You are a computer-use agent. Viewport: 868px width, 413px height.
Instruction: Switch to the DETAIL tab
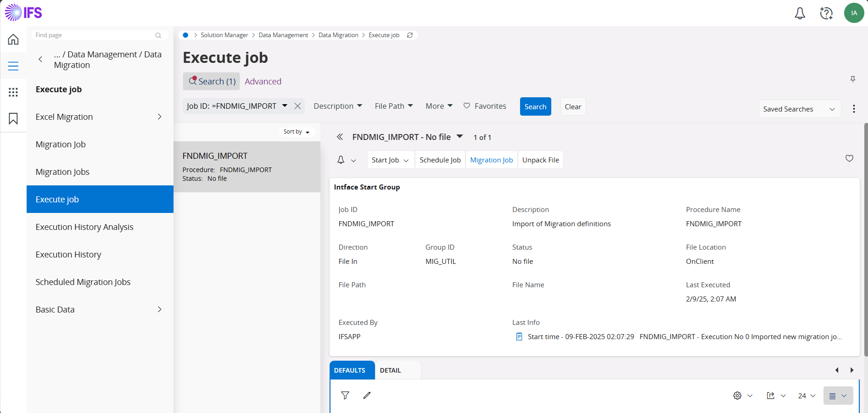(x=390, y=370)
